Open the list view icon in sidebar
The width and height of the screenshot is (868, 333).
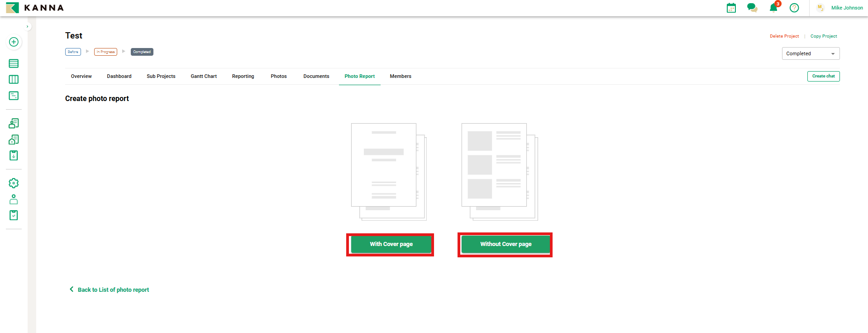click(x=14, y=63)
